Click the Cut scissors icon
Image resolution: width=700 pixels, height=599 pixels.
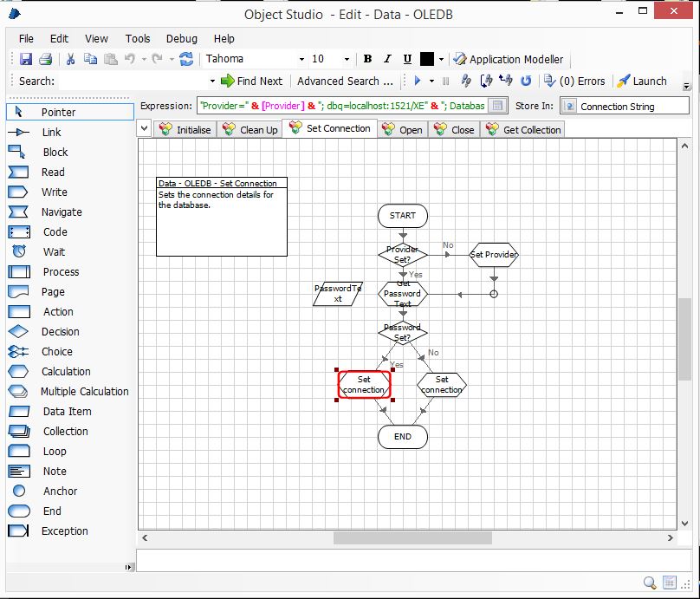tap(70, 60)
